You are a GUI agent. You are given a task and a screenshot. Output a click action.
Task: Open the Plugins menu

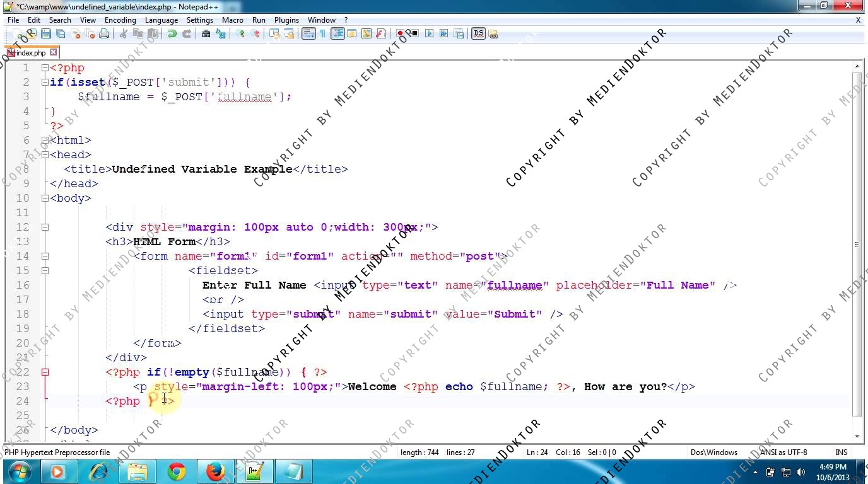click(x=286, y=20)
